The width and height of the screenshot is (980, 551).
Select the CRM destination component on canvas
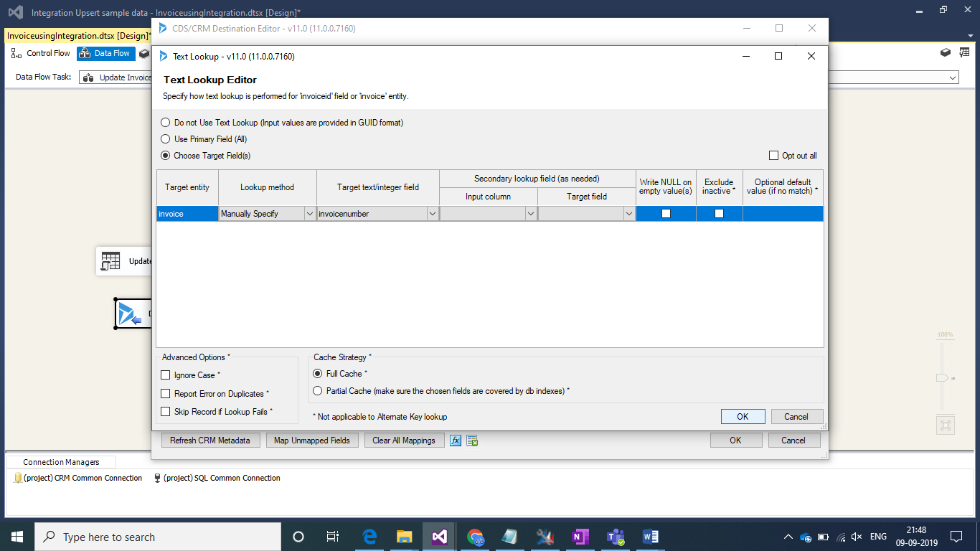pos(133,314)
